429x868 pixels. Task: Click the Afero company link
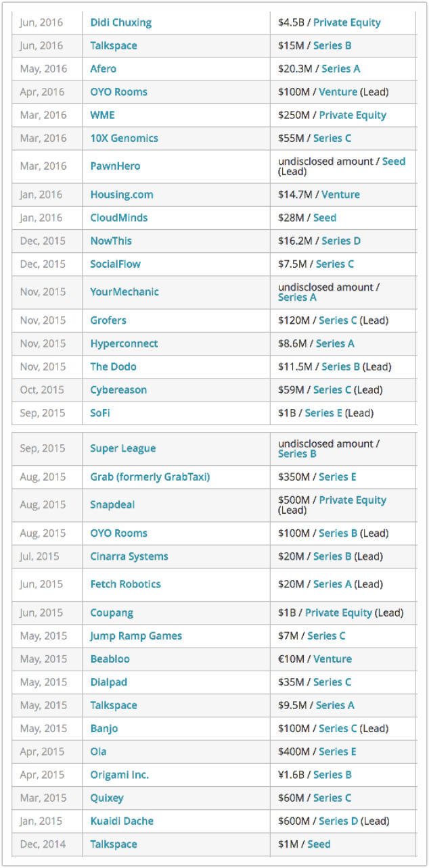[x=103, y=68]
